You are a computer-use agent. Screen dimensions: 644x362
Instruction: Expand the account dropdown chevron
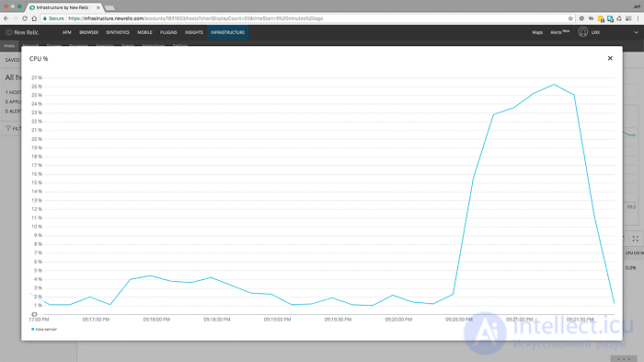coord(637,32)
